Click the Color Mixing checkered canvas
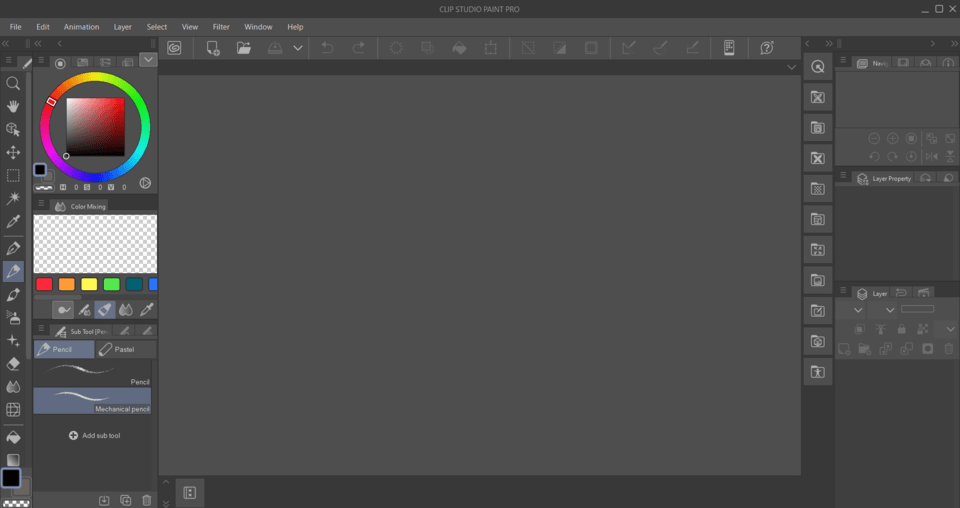 (x=95, y=244)
